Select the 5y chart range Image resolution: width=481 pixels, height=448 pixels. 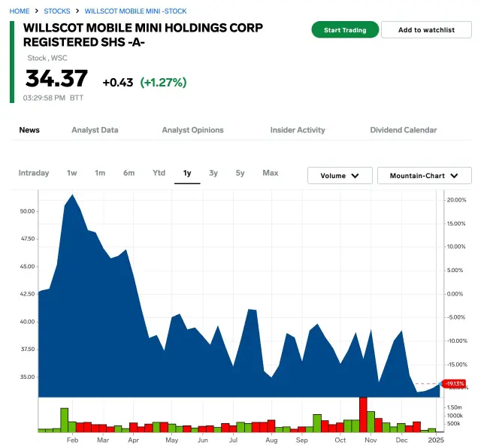(240, 173)
